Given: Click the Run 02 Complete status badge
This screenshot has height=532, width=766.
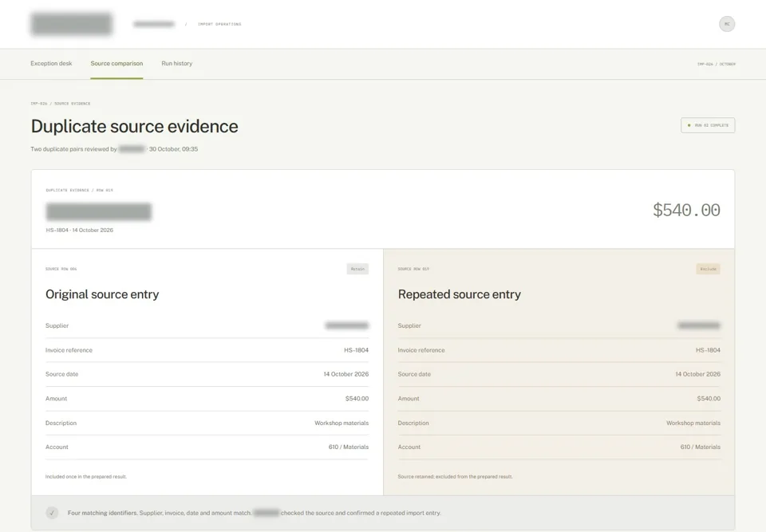Looking at the screenshot, I should [708, 125].
